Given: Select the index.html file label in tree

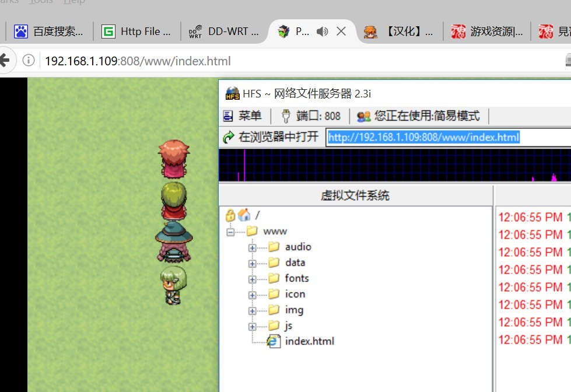Looking at the screenshot, I should tap(310, 341).
